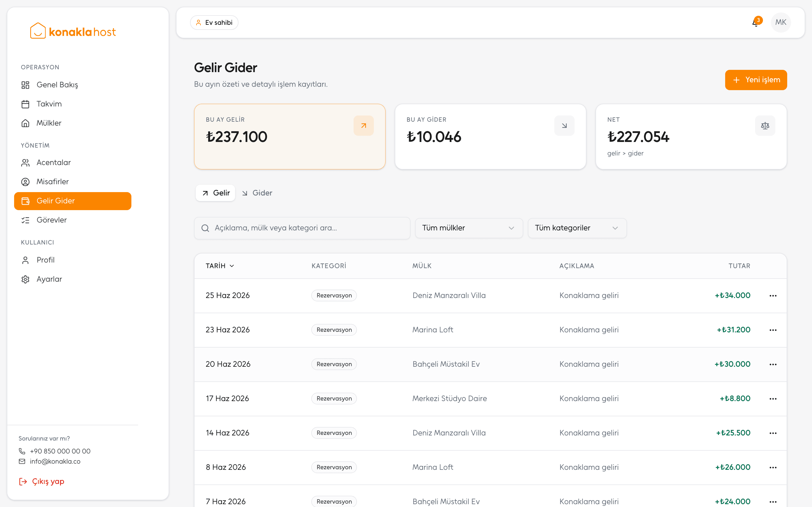Switch to the Gider tab

(x=257, y=193)
